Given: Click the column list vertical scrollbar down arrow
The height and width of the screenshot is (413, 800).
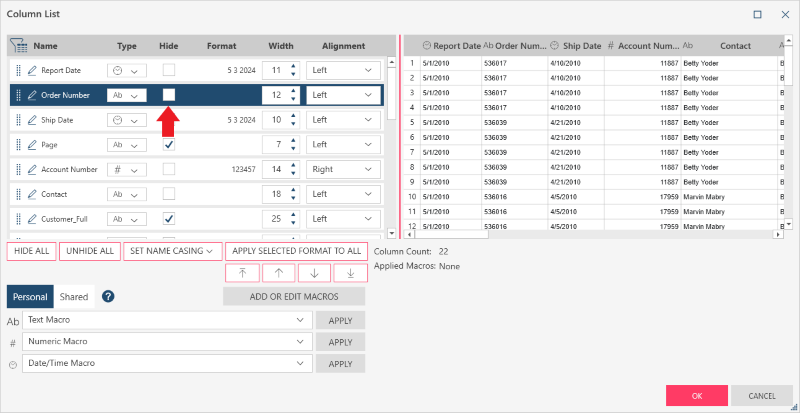Looking at the screenshot, I should tap(392, 233).
